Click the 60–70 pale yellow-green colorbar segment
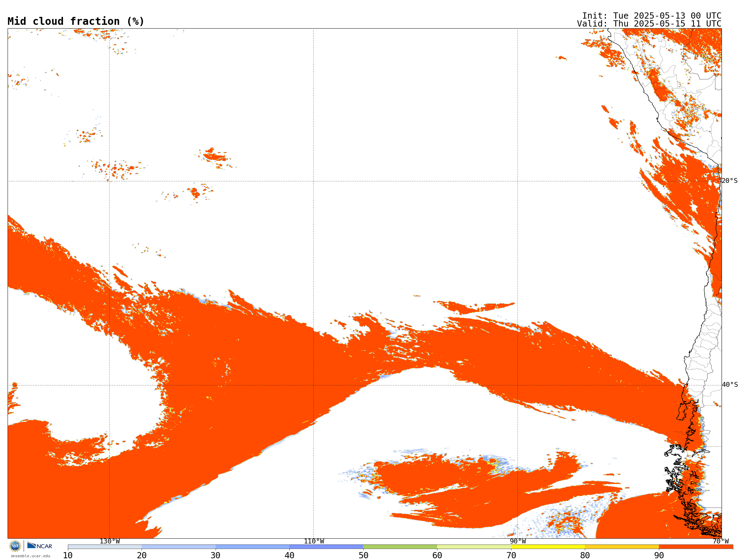 point(474,547)
